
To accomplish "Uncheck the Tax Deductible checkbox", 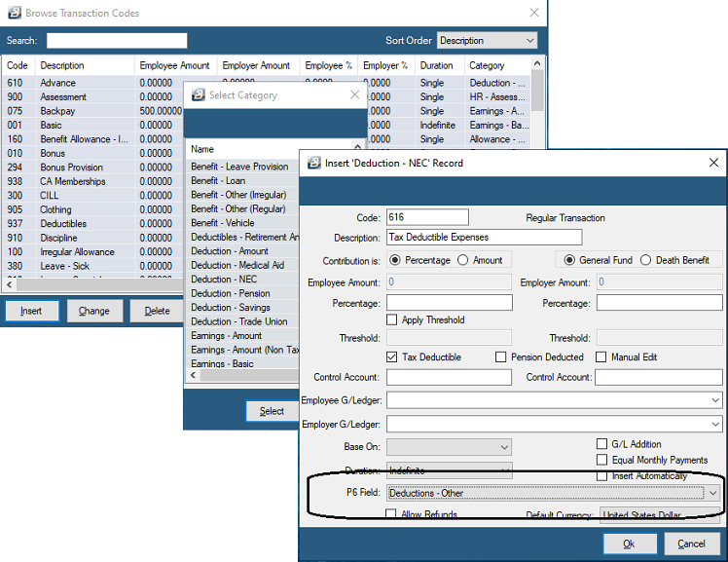I will [x=392, y=357].
